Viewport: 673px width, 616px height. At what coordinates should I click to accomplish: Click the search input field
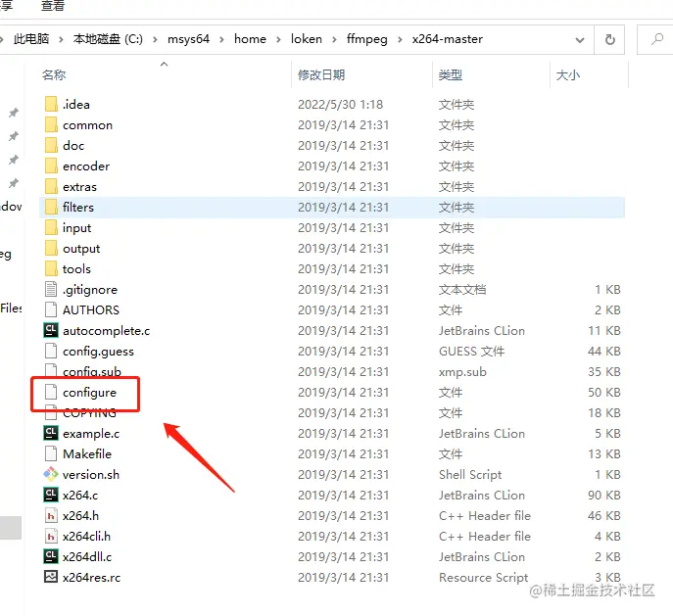click(x=655, y=40)
